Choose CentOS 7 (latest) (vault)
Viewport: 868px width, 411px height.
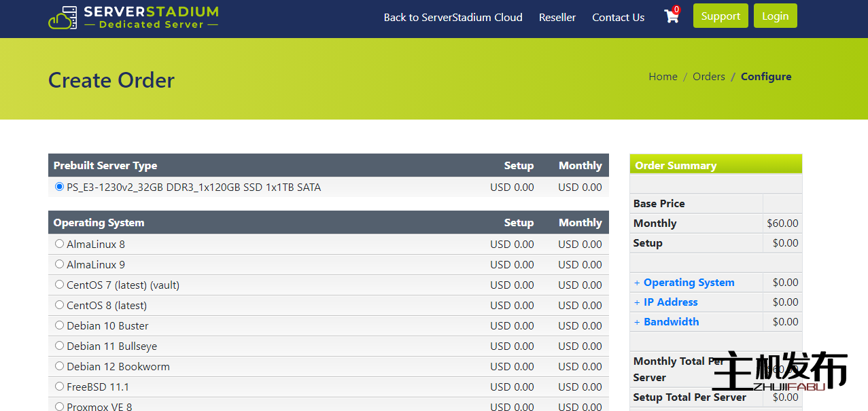(x=59, y=284)
